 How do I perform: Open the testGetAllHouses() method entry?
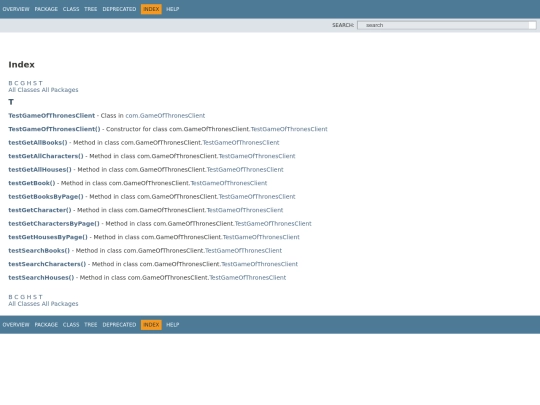point(40,169)
